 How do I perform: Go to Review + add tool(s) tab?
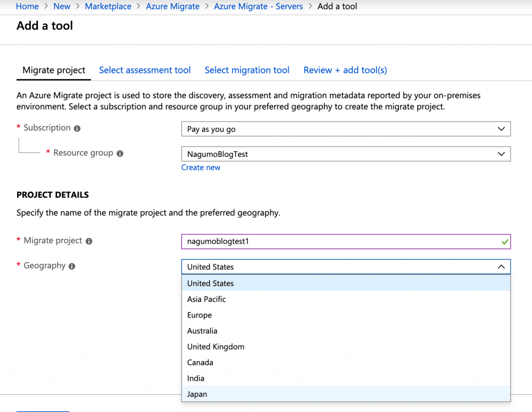tap(345, 70)
